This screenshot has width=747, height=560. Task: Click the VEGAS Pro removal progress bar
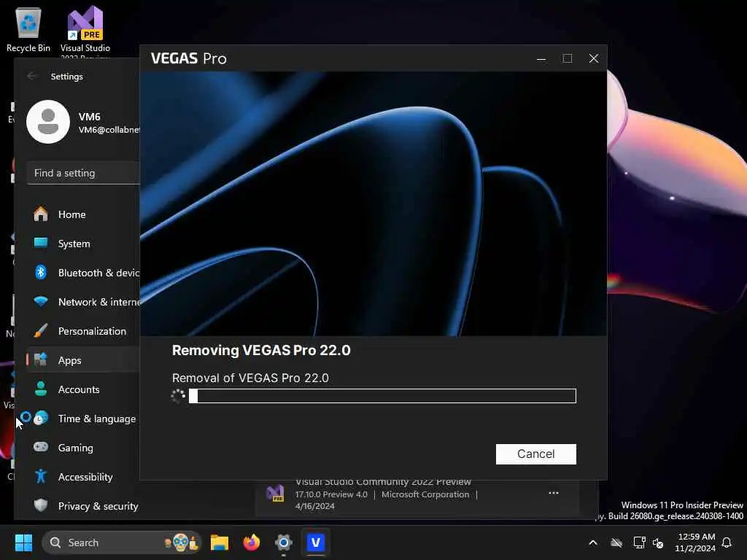[382, 396]
